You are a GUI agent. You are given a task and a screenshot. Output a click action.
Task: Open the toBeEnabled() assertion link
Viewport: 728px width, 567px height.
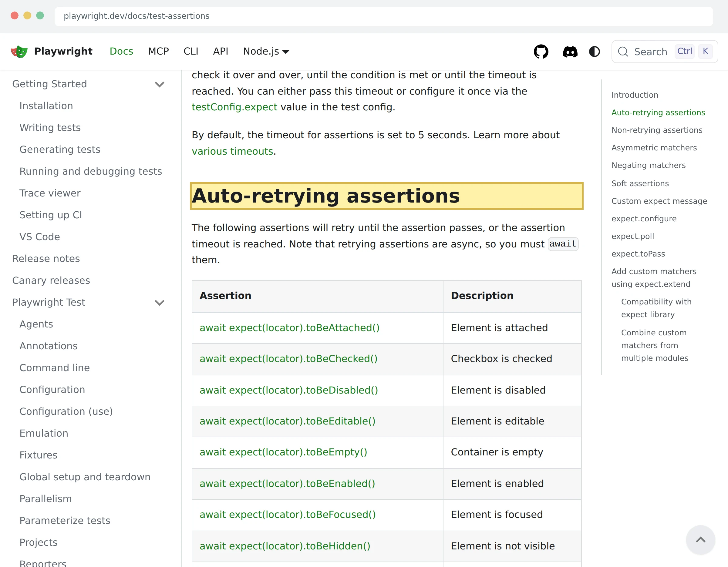287,484
